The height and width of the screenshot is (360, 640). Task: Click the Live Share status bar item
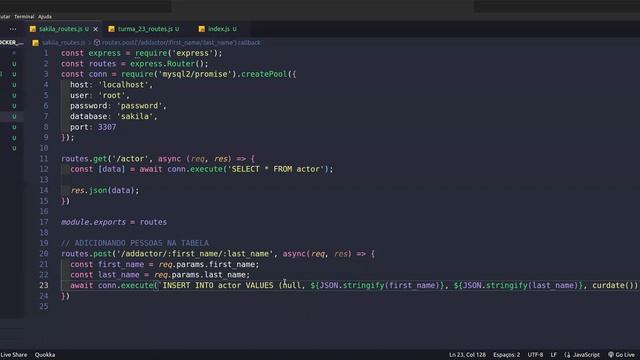(14, 355)
